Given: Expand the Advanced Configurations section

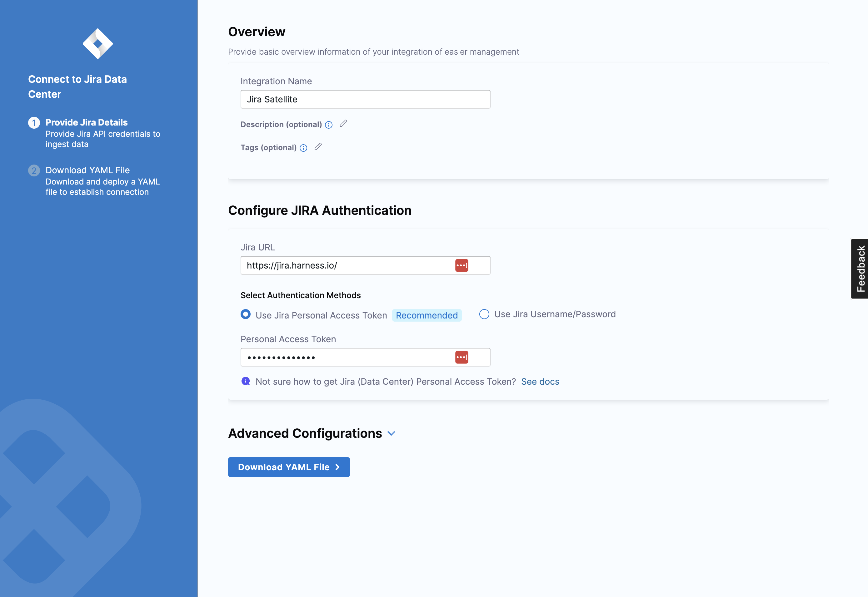Looking at the screenshot, I should point(392,433).
